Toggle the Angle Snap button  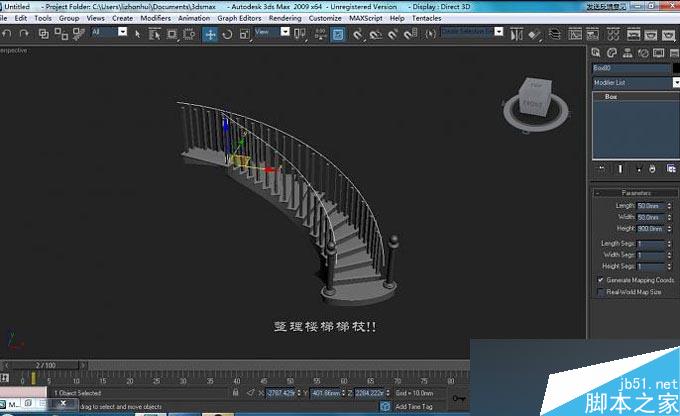[376, 34]
